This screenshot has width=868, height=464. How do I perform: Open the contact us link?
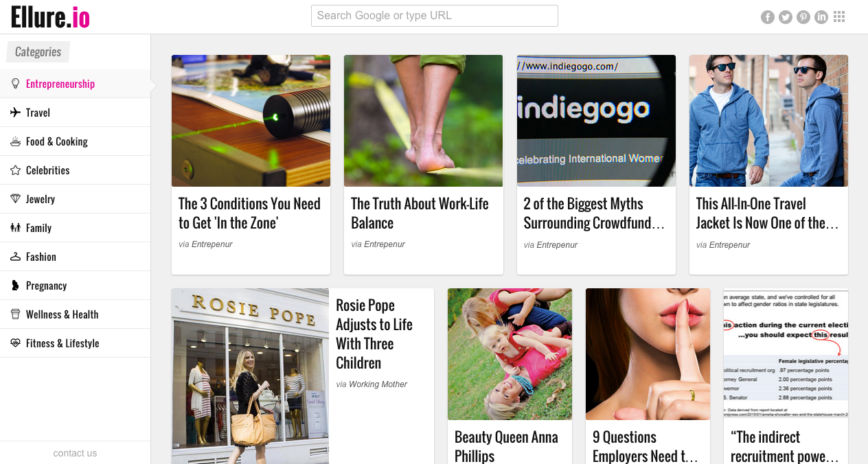click(75, 453)
